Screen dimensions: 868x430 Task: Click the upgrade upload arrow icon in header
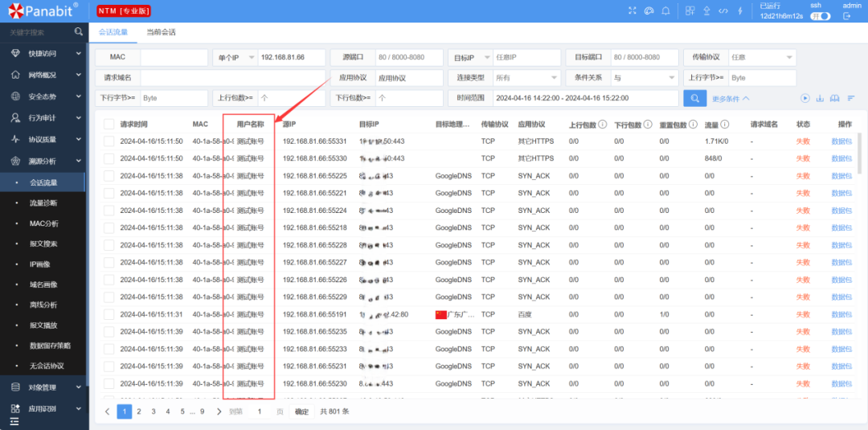click(x=706, y=10)
